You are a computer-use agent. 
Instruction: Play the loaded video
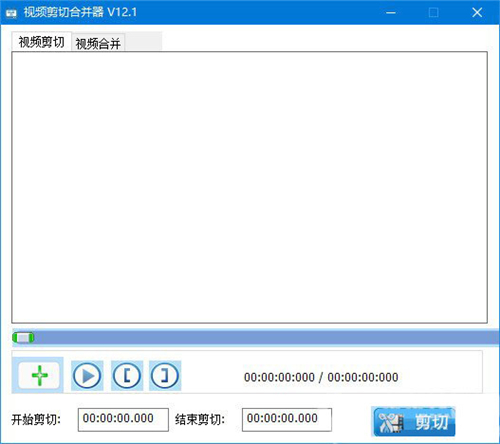coord(87,376)
